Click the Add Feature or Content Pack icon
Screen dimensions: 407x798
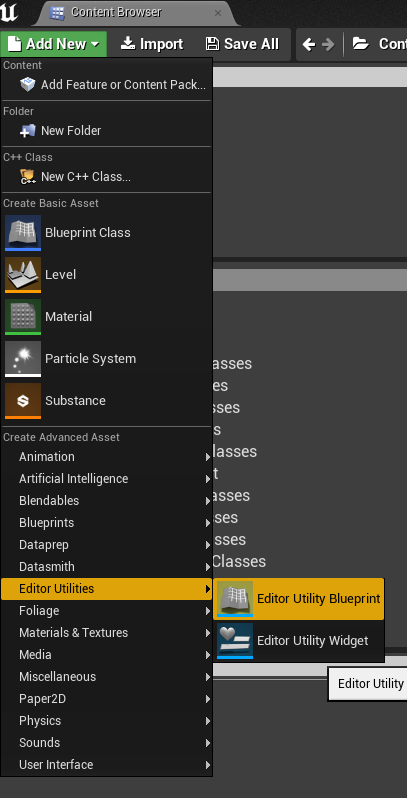(27, 84)
